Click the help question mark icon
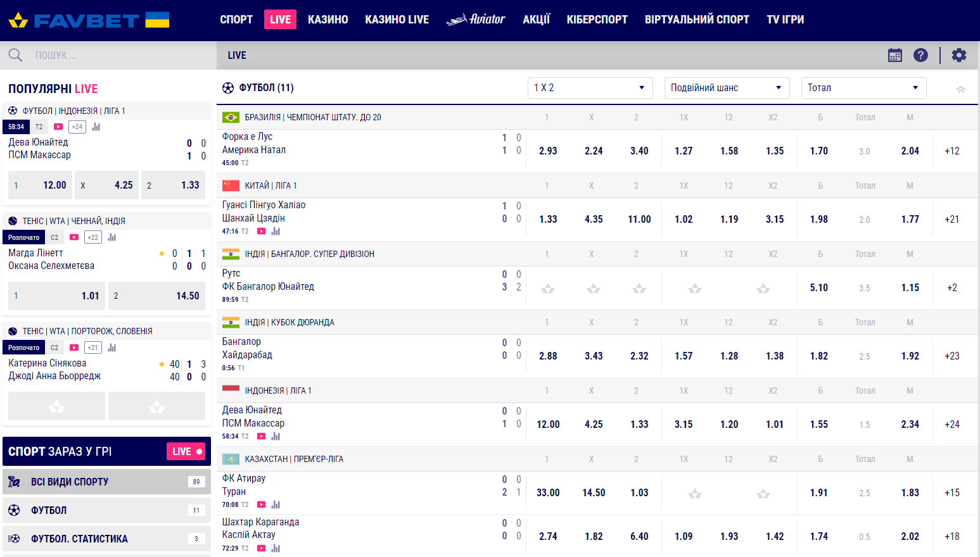Viewport: 980px width, 557px height. click(920, 56)
